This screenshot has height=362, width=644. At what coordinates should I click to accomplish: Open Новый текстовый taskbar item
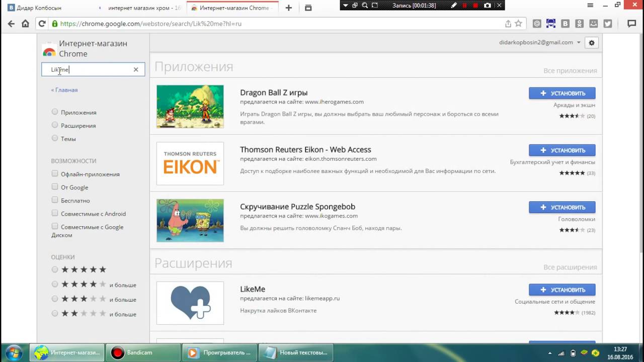[297, 352]
